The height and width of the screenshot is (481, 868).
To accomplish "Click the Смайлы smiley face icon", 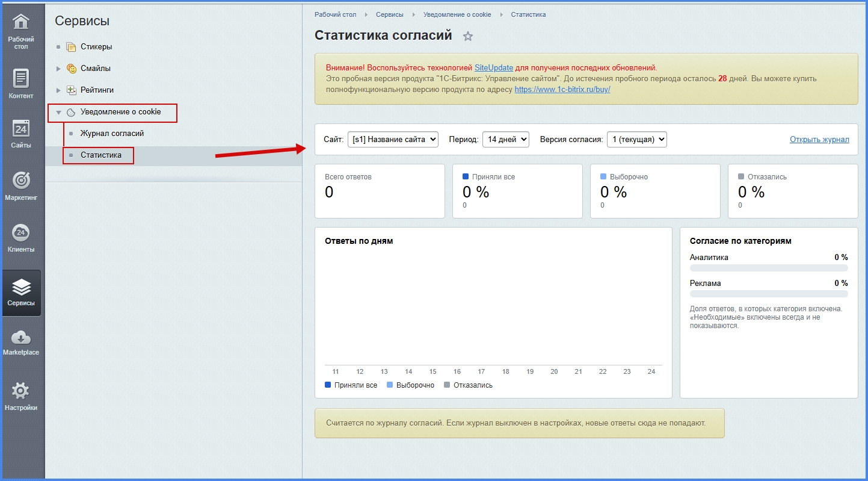I will (x=71, y=69).
